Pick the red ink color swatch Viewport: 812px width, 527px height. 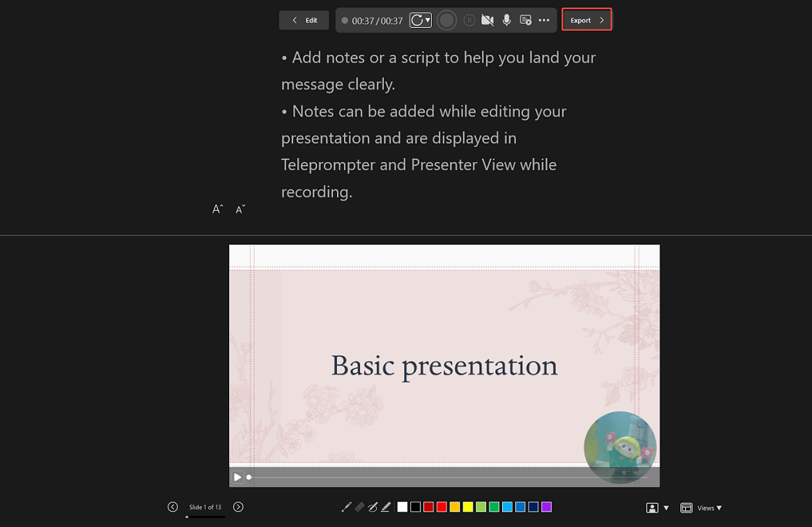click(442, 507)
